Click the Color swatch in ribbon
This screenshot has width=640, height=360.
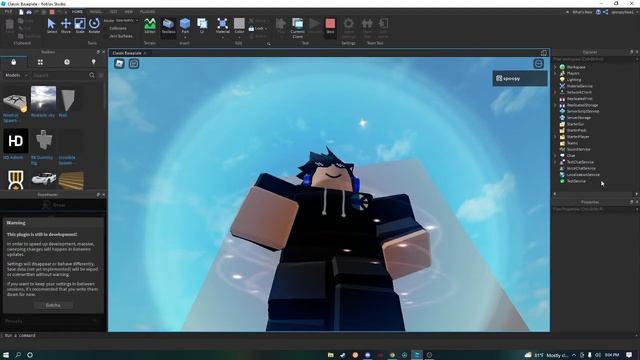tap(239, 26)
